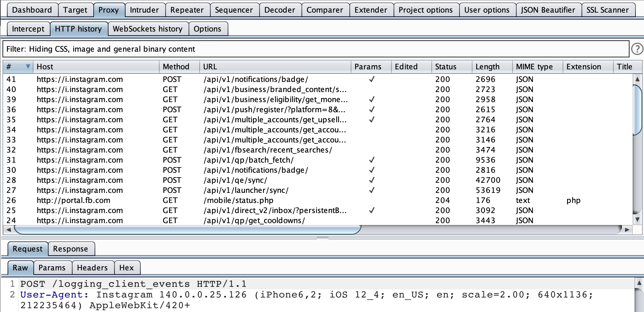Image resolution: width=644 pixels, height=312 pixels.
Task: Select the Proxy tab
Action: (x=108, y=10)
